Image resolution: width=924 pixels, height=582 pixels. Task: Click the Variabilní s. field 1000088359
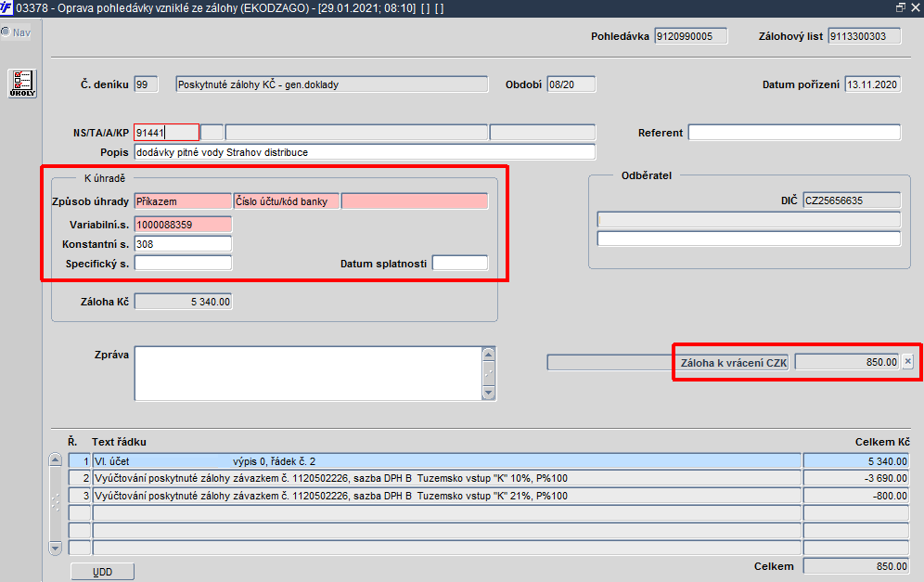[183, 224]
